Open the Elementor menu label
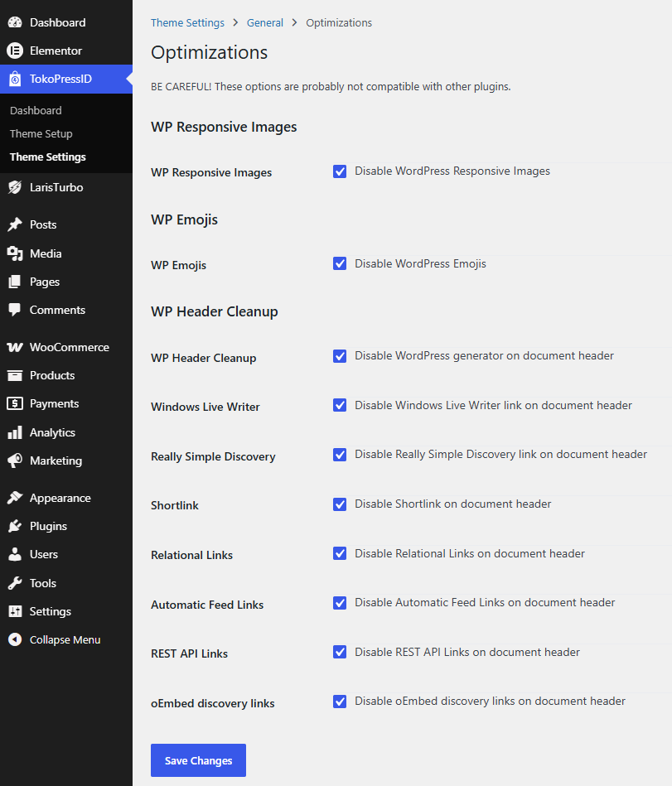The height and width of the screenshot is (786, 672). [x=56, y=51]
